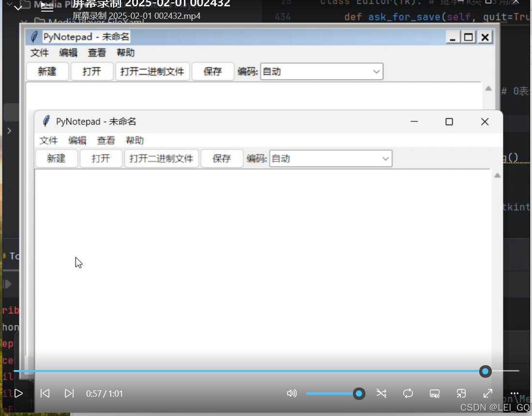The height and width of the screenshot is (416, 532).
Task: Click 保存 button in front PyNotepad window
Action: pyautogui.click(x=222, y=158)
